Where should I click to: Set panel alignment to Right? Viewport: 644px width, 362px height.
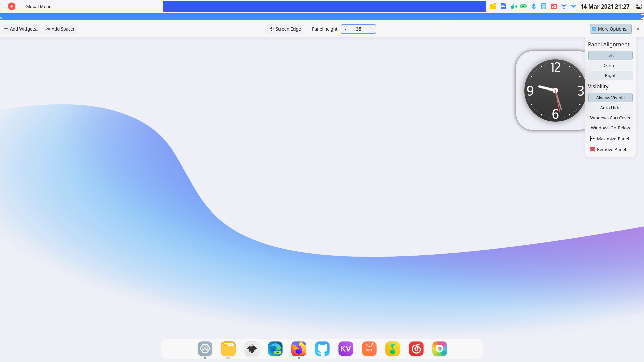pyautogui.click(x=610, y=75)
